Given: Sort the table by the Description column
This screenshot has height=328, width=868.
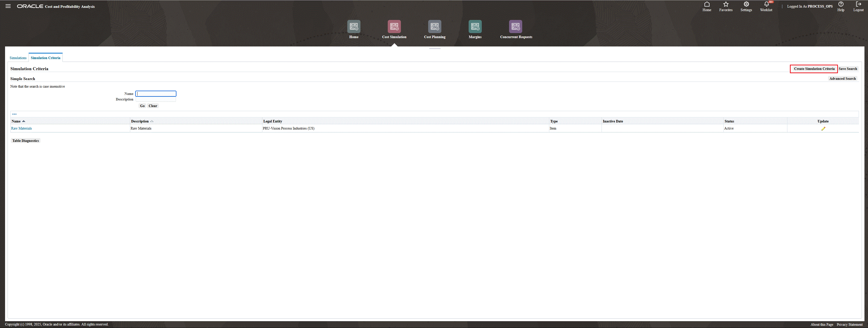Looking at the screenshot, I should pyautogui.click(x=140, y=121).
